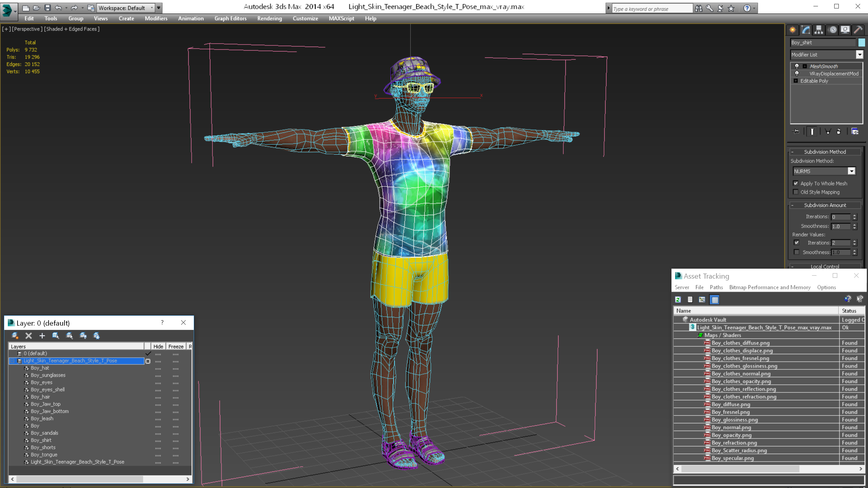868x488 pixels.
Task: Click Hide/Unhide All Layers icon
Action: [x=83, y=336]
